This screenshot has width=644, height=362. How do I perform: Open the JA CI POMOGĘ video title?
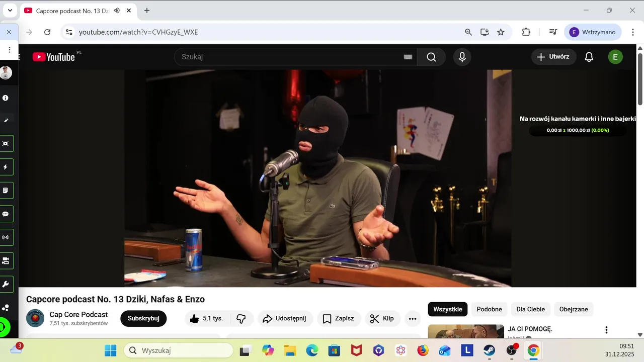[x=530, y=329]
